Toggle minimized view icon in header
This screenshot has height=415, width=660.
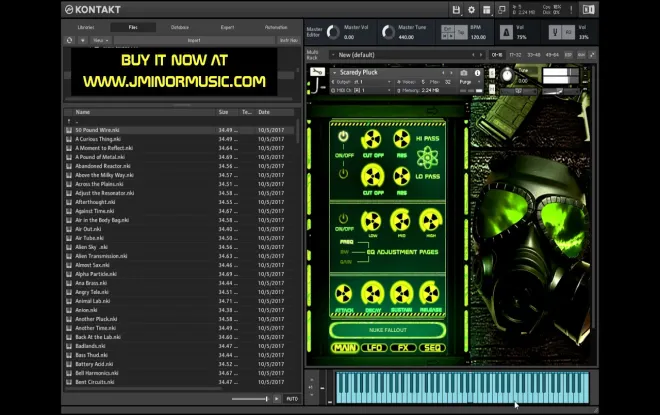(502, 10)
